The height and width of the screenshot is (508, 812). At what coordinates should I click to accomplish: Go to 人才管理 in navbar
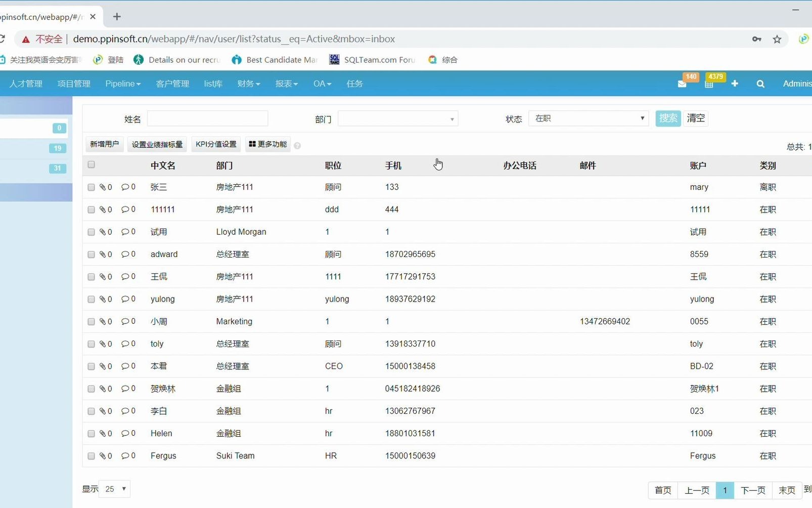[26, 83]
